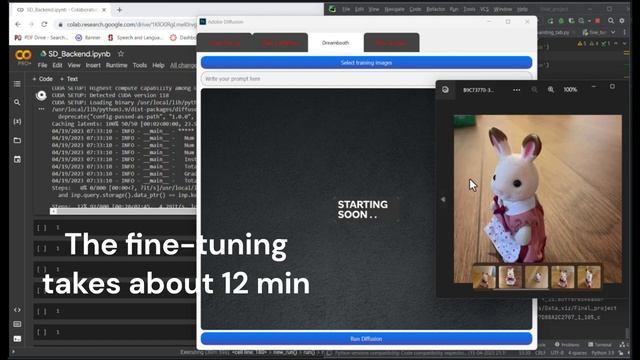Click the Colab address bar URL
This screenshot has width=640, height=360.
point(131,24)
